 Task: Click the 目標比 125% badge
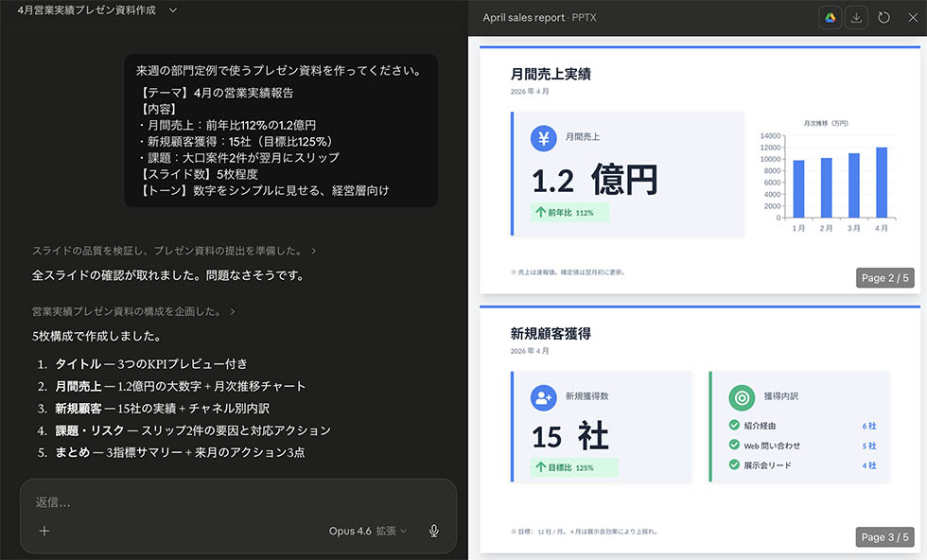[x=574, y=467]
